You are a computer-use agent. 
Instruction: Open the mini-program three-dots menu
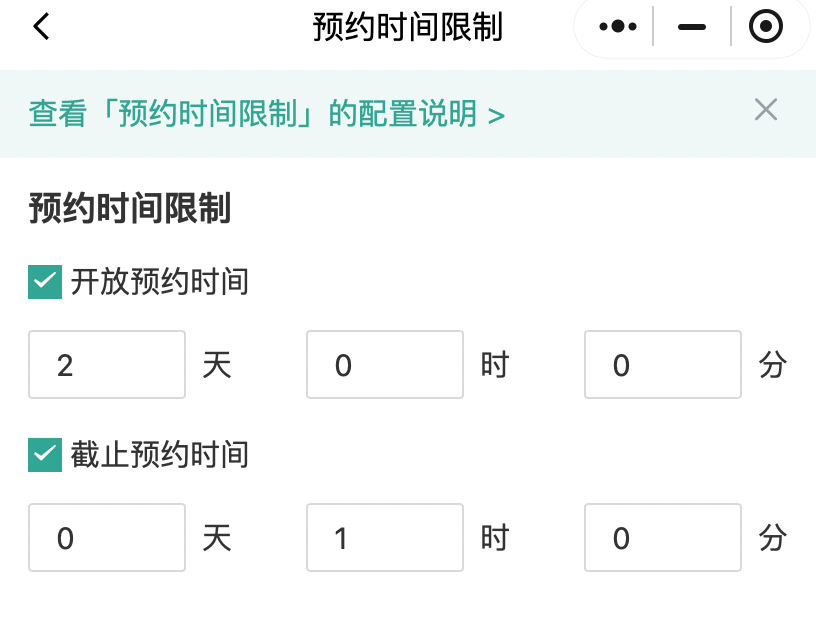tap(617, 27)
